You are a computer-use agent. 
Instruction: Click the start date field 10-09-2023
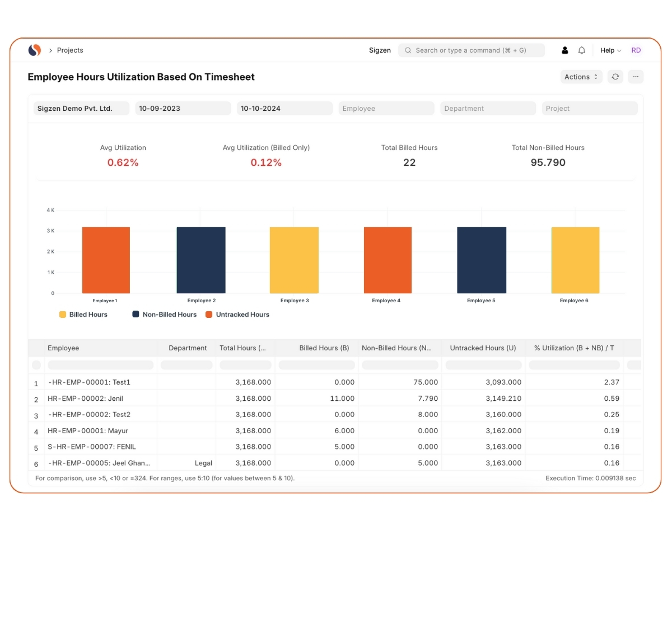click(x=183, y=109)
